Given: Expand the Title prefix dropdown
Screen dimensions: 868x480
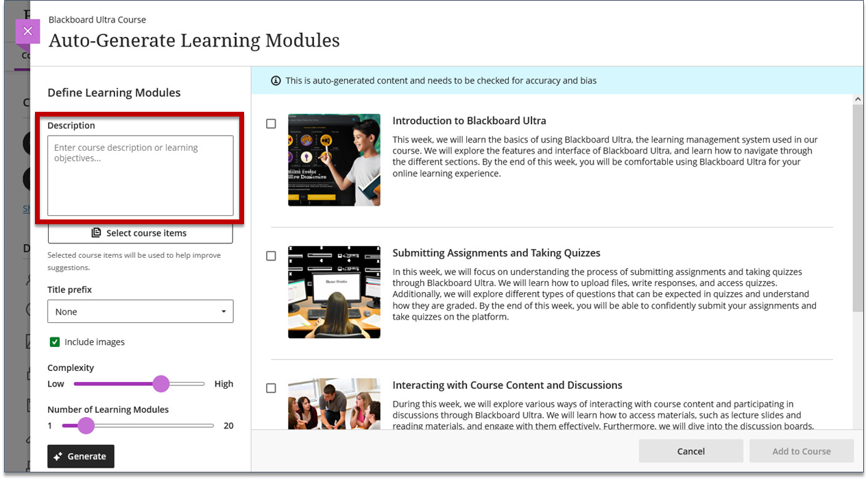Looking at the screenshot, I should 141,311.
